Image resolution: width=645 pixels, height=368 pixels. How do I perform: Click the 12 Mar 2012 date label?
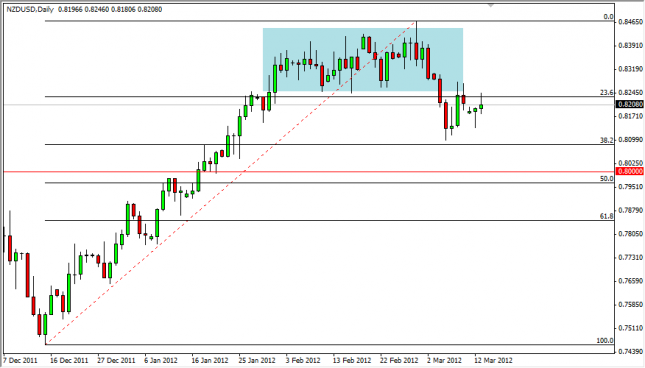point(493,361)
